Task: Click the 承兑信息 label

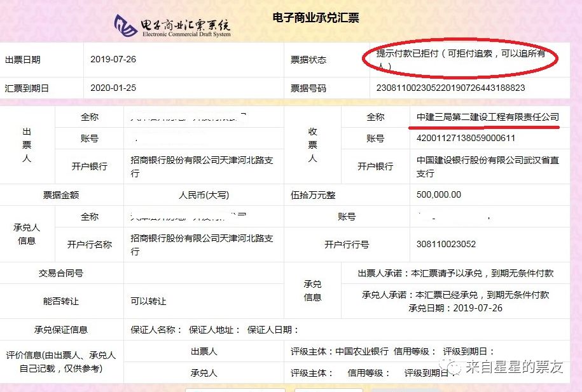Action: [312, 291]
